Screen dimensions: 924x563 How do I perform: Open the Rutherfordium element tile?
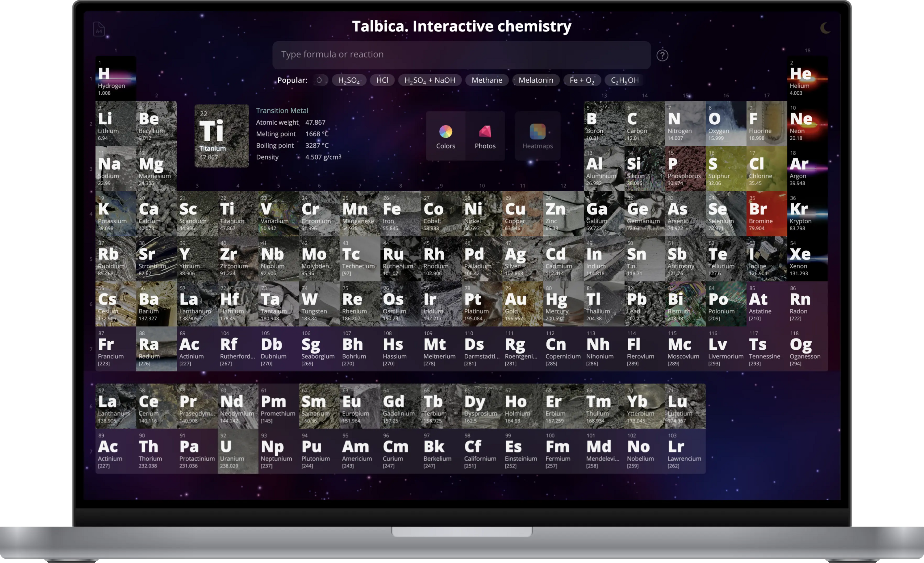238,349
